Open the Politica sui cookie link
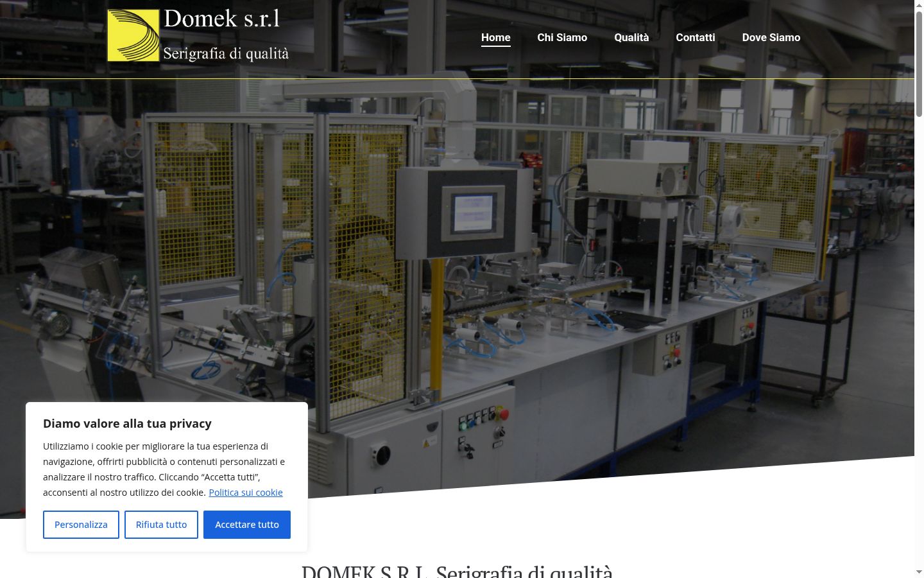 pos(246,493)
